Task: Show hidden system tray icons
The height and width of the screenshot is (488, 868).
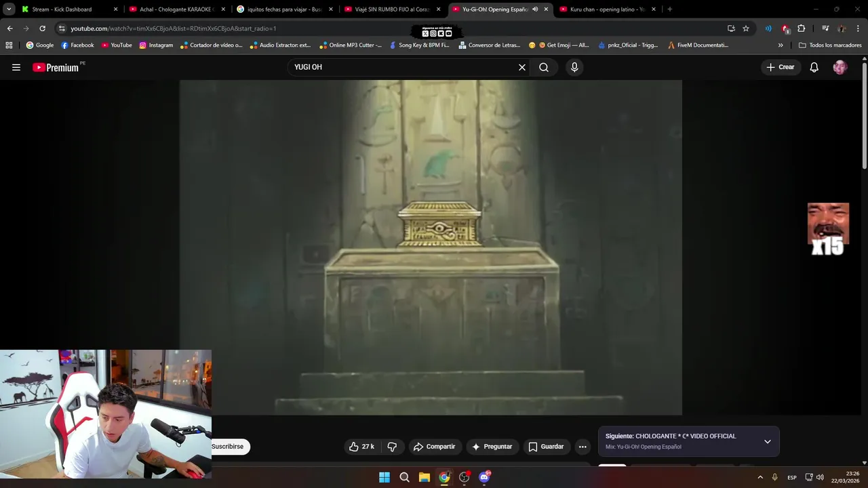Action: click(x=760, y=477)
